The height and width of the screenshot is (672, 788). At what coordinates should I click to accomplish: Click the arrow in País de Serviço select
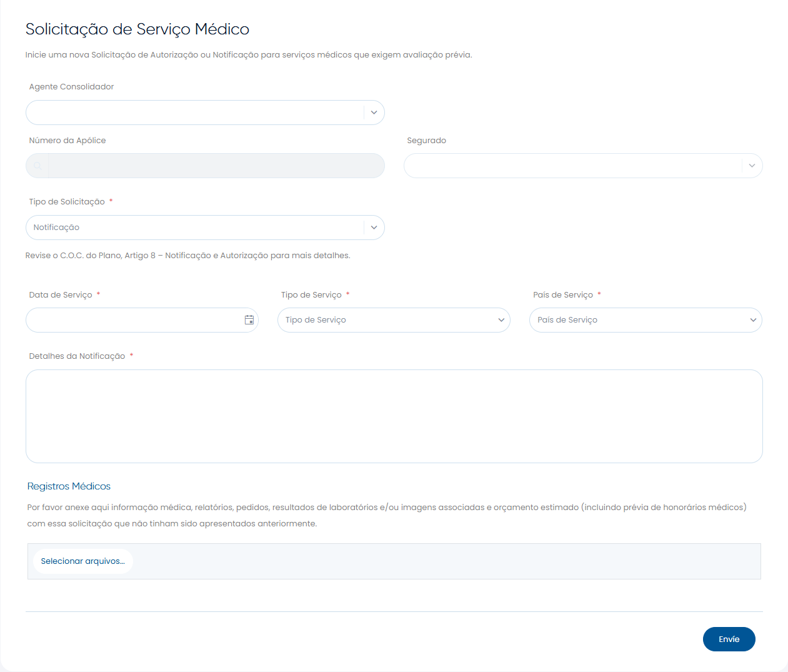click(x=752, y=320)
